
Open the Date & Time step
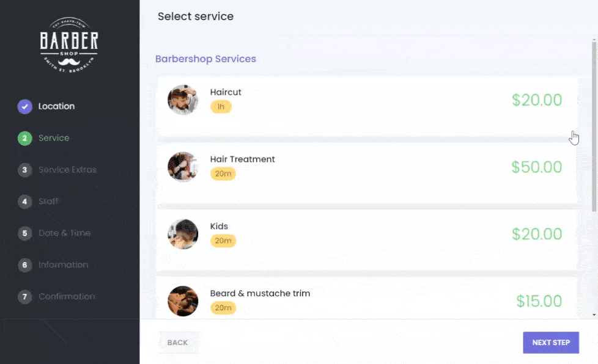(x=64, y=233)
